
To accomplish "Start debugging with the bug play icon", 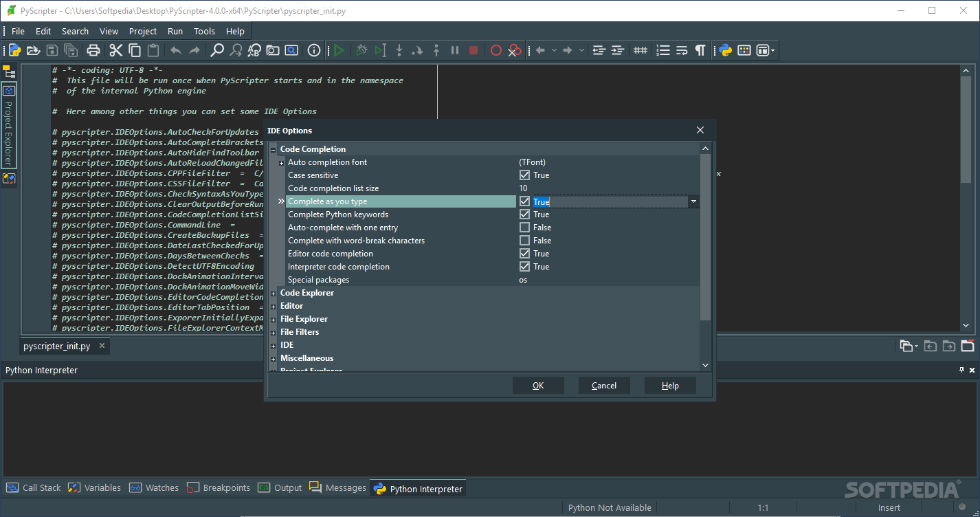I will (361, 50).
